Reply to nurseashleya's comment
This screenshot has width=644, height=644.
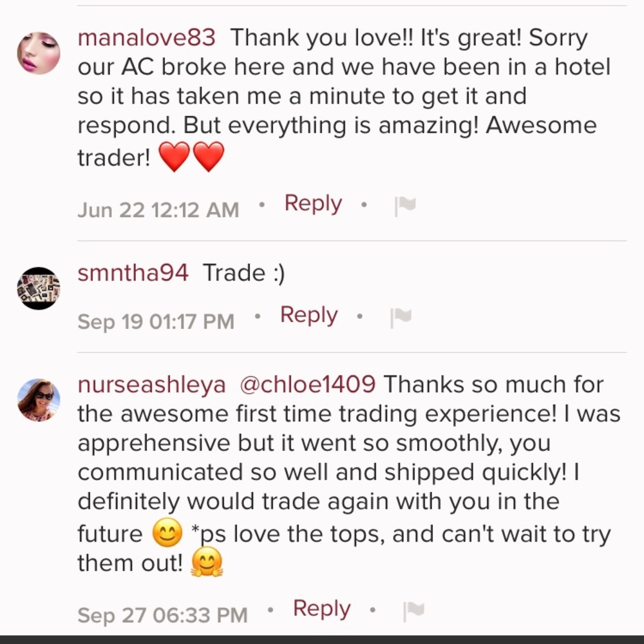tap(322, 607)
